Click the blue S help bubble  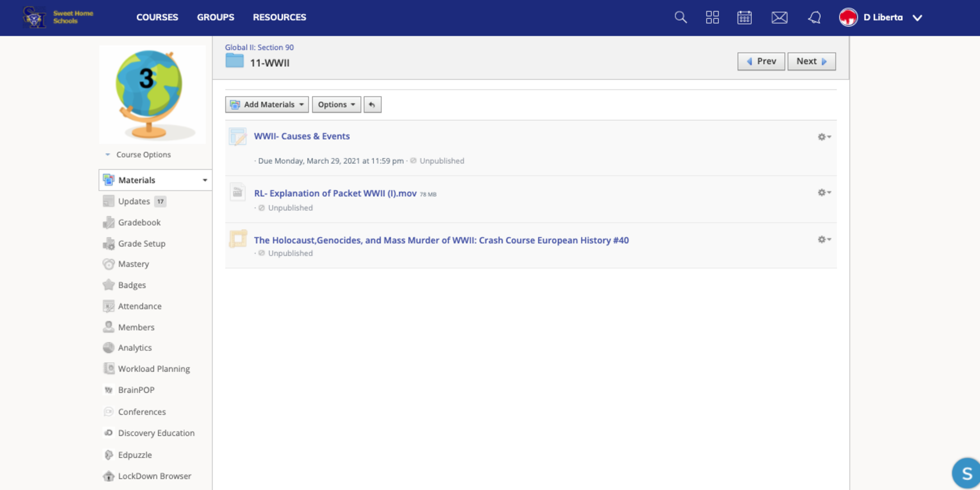pos(966,473)
